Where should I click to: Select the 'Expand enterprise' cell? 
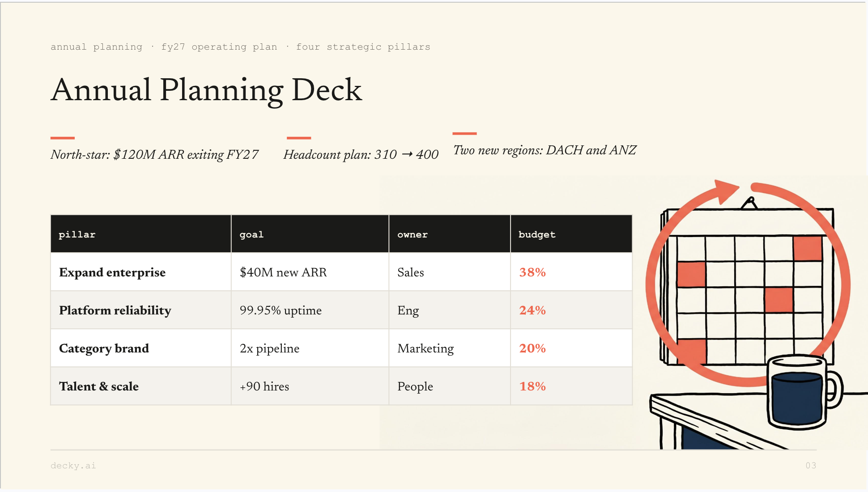[141, 272]
